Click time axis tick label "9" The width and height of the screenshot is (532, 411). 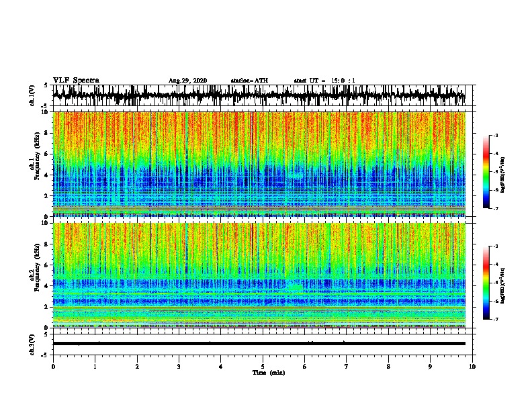430,367
